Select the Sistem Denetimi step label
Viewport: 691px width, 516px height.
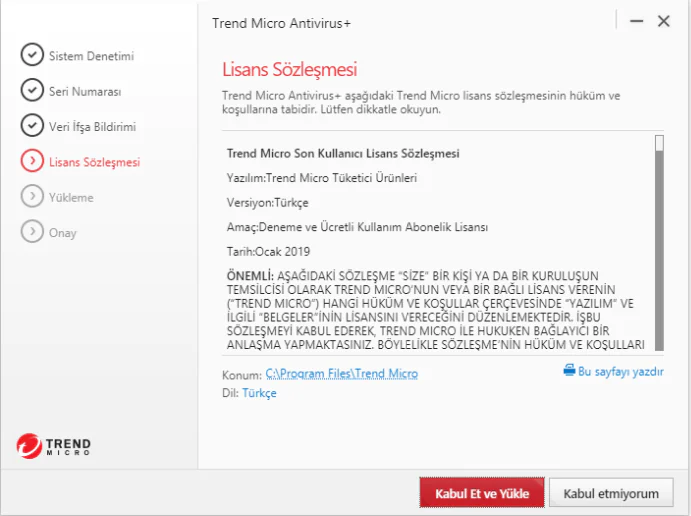91,56
